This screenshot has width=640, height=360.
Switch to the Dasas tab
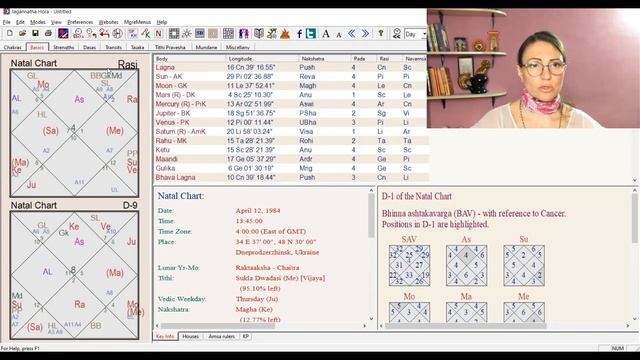coord(89,47)
